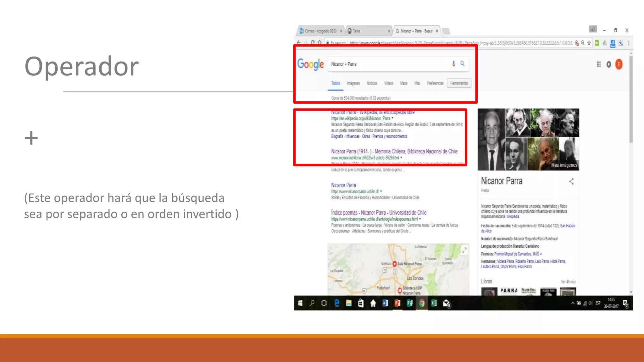Image resolution: width=644 pixels, height=362 pixels.
Task: Select the Maps search tab
Action: [x=404, y=83]
